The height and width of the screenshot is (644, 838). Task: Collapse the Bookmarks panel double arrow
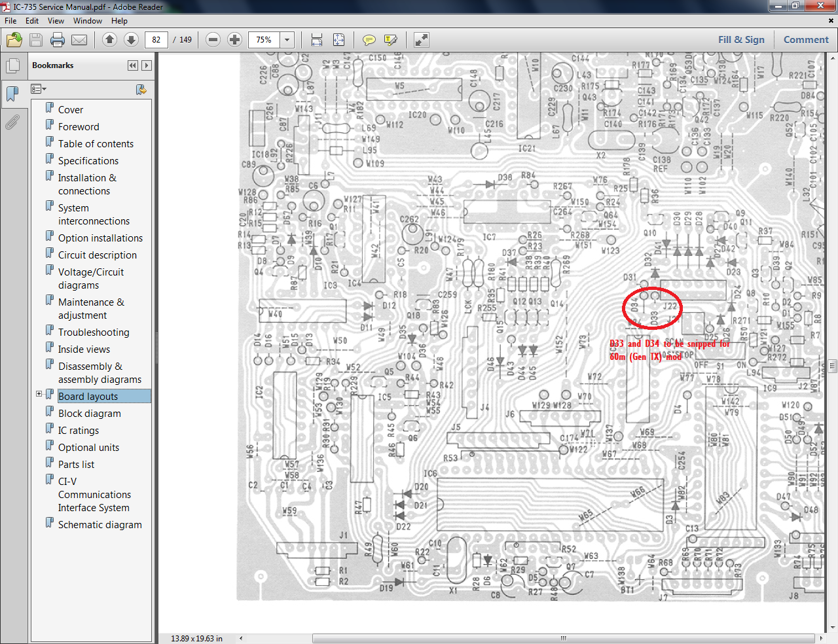pyautogui.click(x=133, y=65)
